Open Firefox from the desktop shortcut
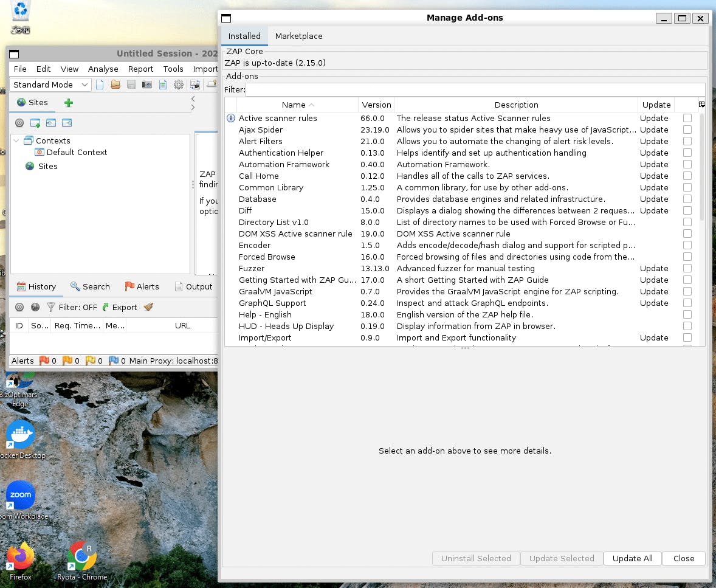 coord(21,558)
